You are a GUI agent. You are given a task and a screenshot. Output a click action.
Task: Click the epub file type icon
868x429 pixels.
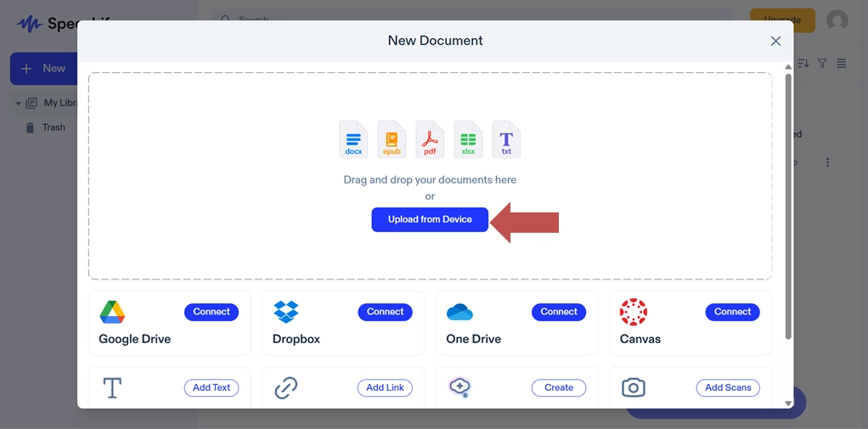[392, 139]
